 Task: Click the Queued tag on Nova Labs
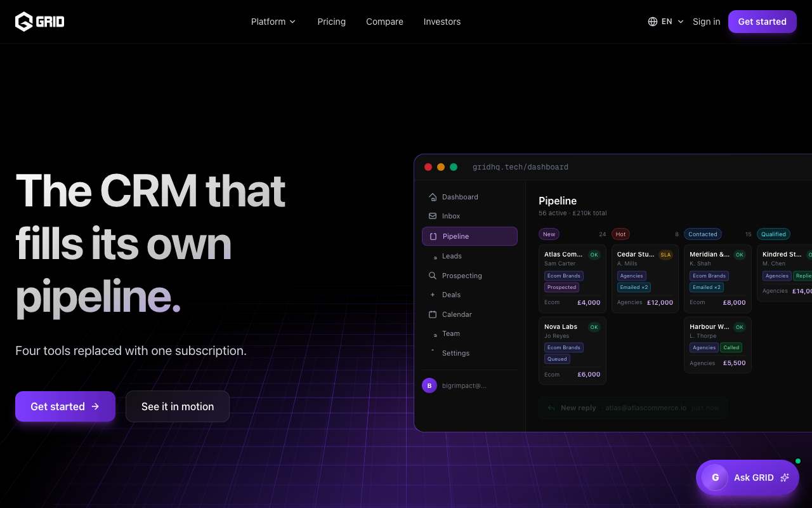tap(557, 359)
